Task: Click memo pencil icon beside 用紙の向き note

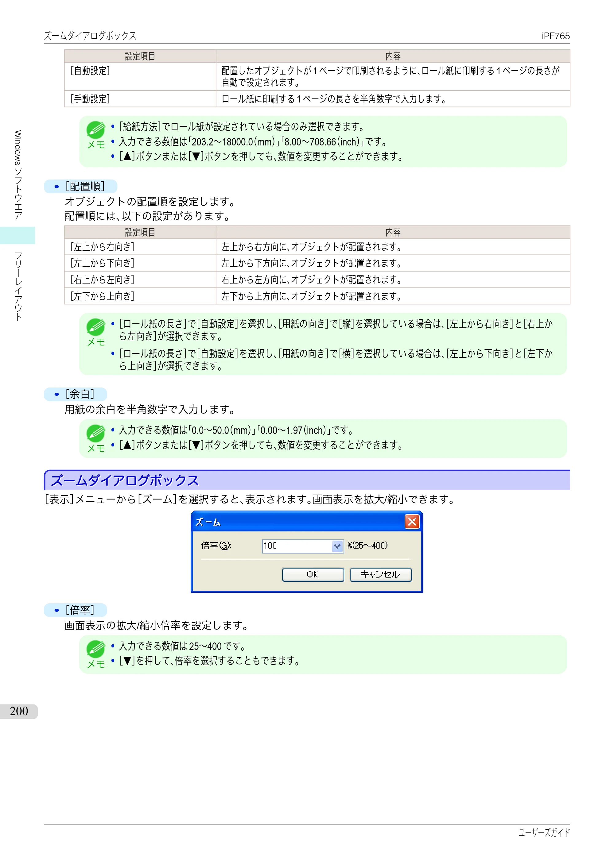Action: pyautogui.click(x=96, y=327)
